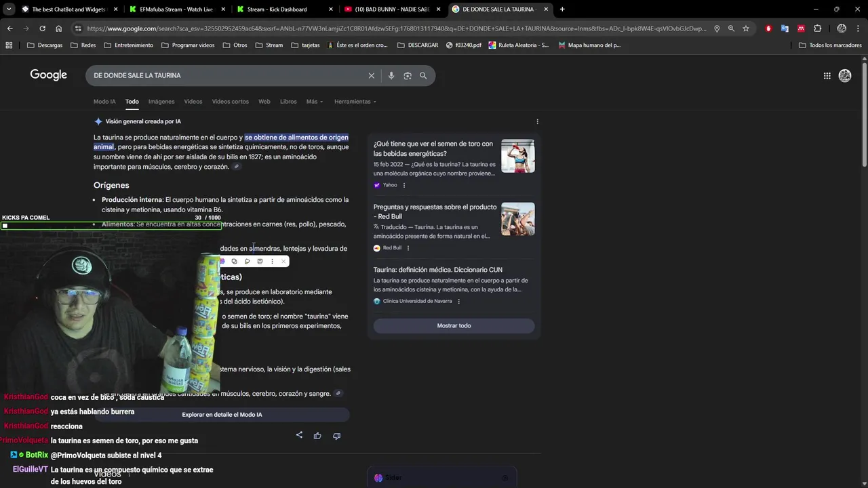Click the copy icon in selection toolbar
Image resolution: width=868 pixels, height=488 pixels.
(234, 262)
